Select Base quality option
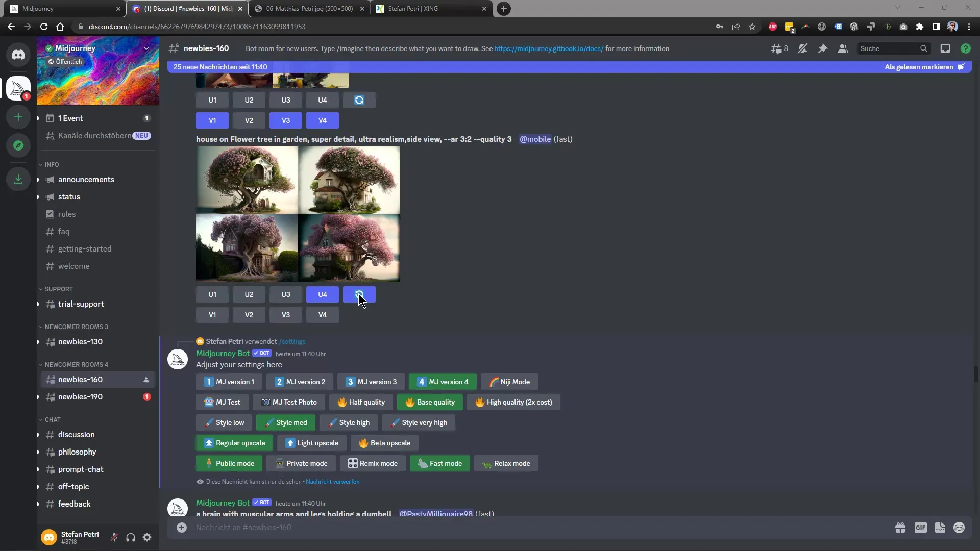 430,402
